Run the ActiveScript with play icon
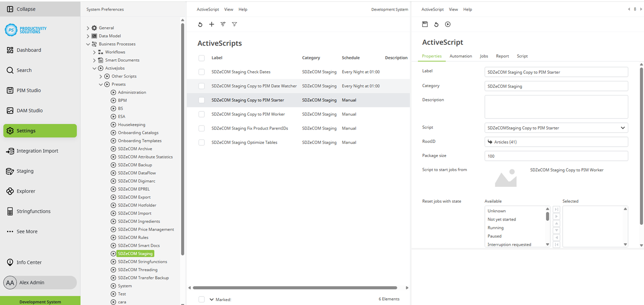The image size is (644, 305). click(448, 24)
